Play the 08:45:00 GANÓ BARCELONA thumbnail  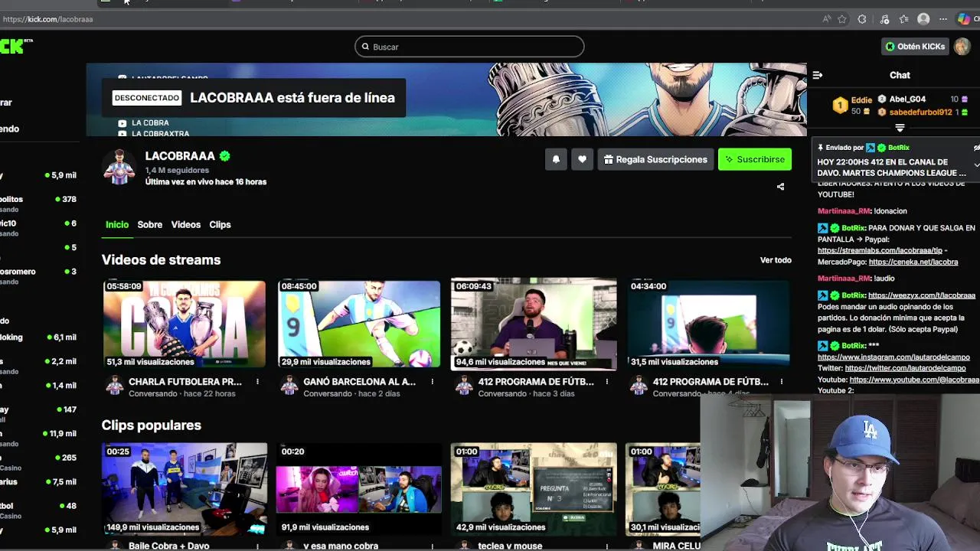tap(359, 324)
